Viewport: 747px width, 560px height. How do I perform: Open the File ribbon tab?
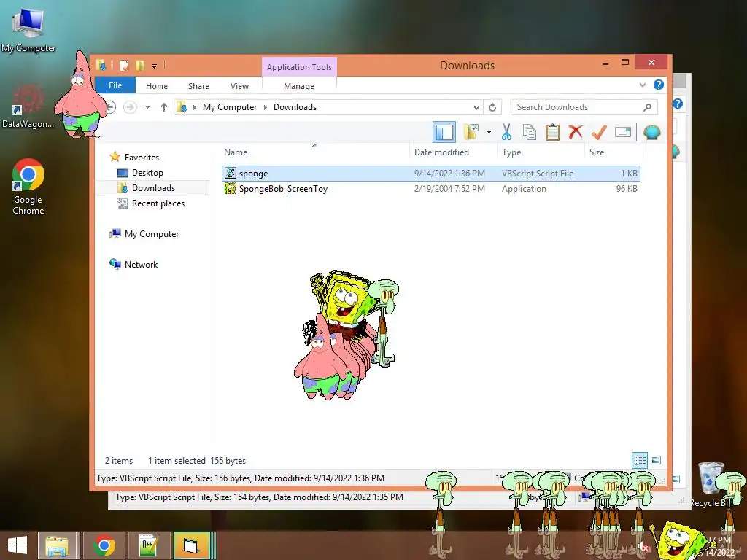click(115, 85)
